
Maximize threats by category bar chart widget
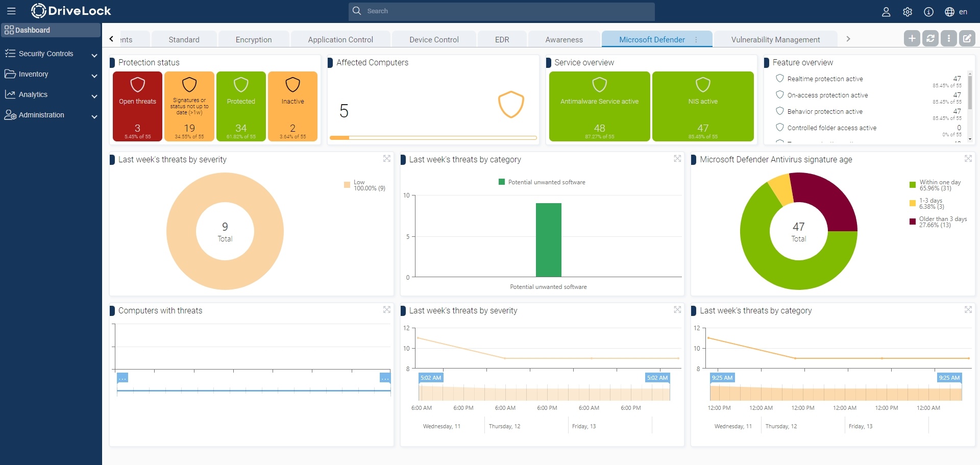point(677,159)
